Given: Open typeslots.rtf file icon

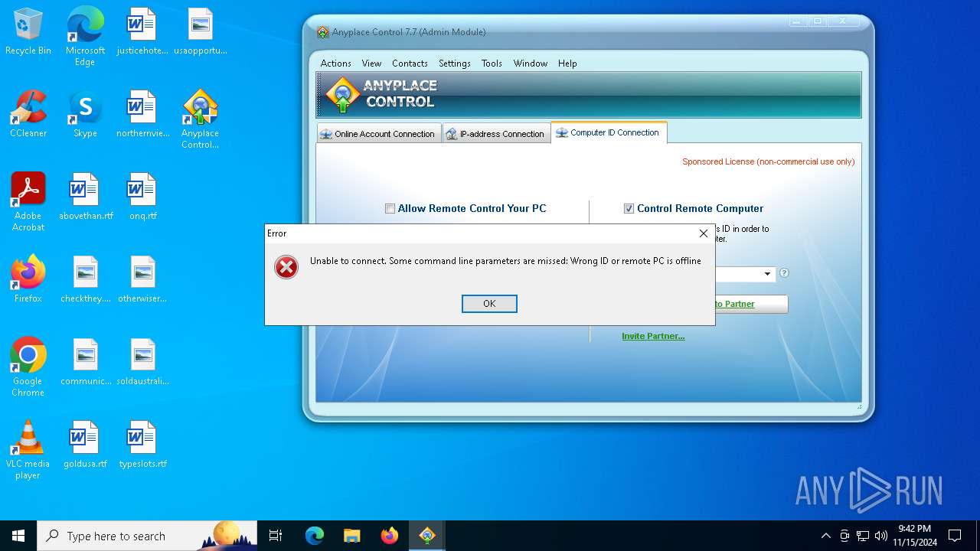Looking at the screenshot, I should [x=142, y=445].
